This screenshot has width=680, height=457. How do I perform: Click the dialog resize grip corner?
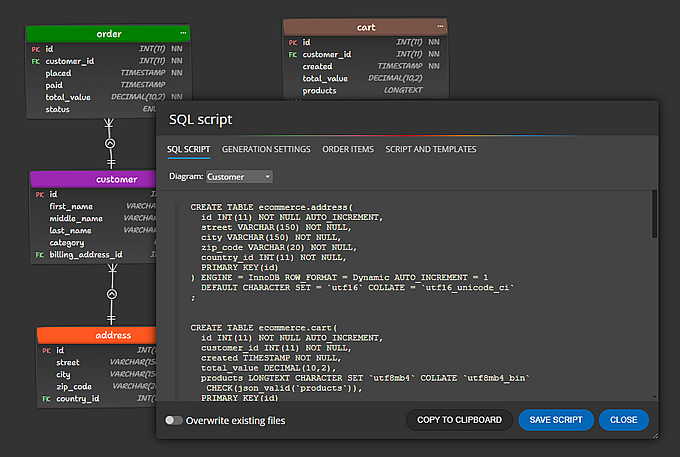tap(655, 436)
